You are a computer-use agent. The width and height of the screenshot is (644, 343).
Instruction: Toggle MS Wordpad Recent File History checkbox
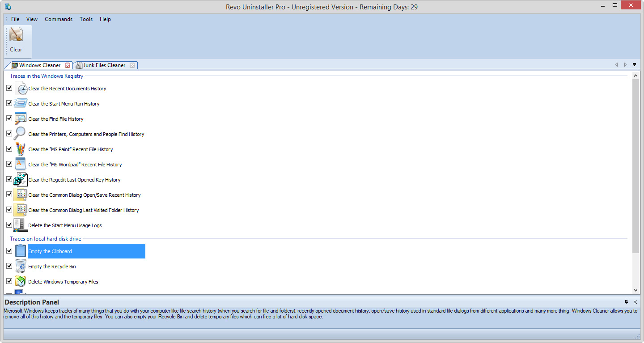pos(9,164)
